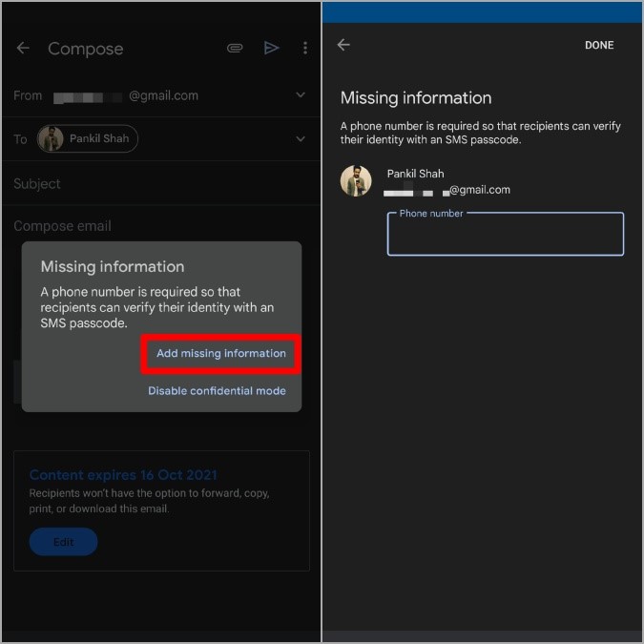Focus the Subject field
Viewport: 644px width, 644px height.
[x=161, y=183]
